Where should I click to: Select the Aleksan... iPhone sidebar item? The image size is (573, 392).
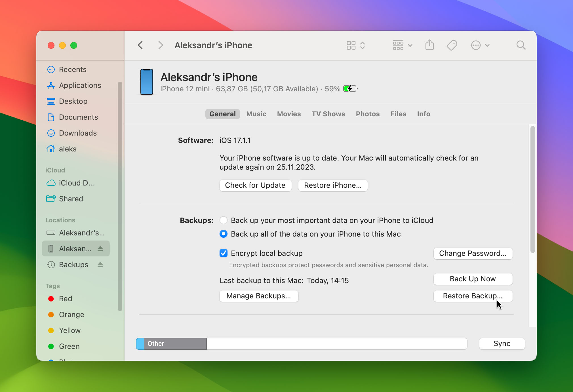(x=75, y=249)
